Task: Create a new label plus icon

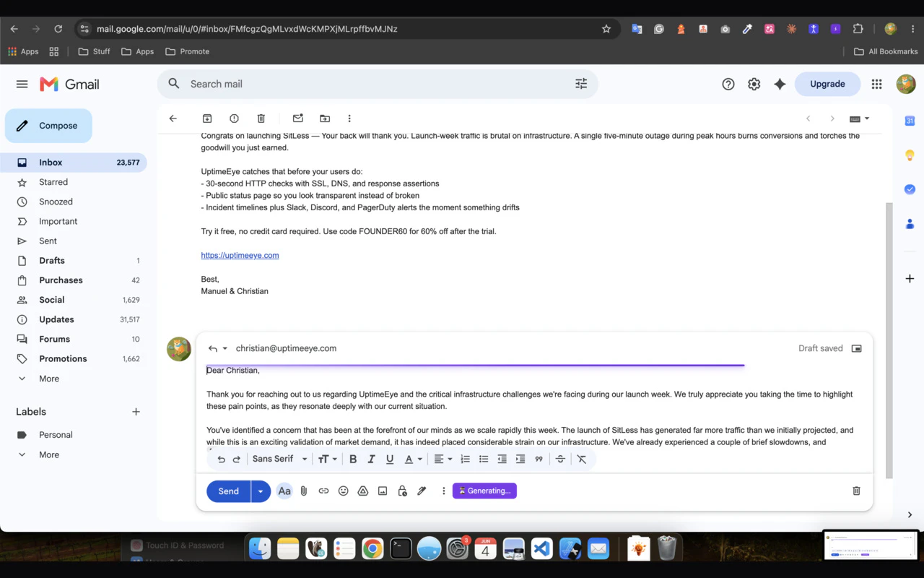Action: pos(136,412)
